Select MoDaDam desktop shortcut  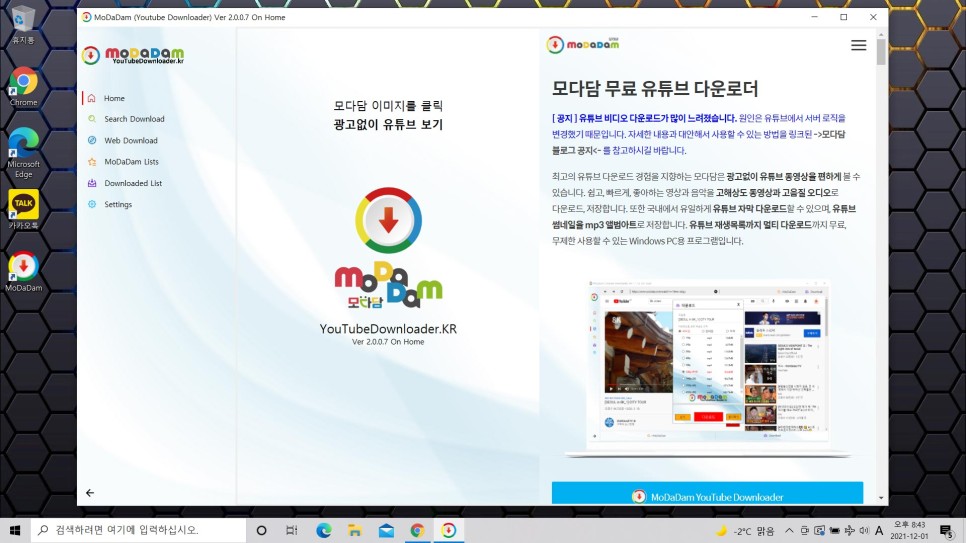tap(23, 272)
